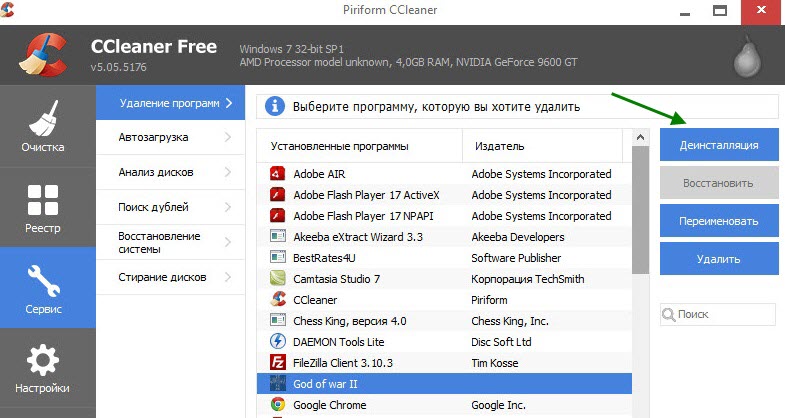Expand the Поиск дублей arrow entry
The width and height of the screenshot is (785, 418).
pyautogui.click(x=170, y=207)
